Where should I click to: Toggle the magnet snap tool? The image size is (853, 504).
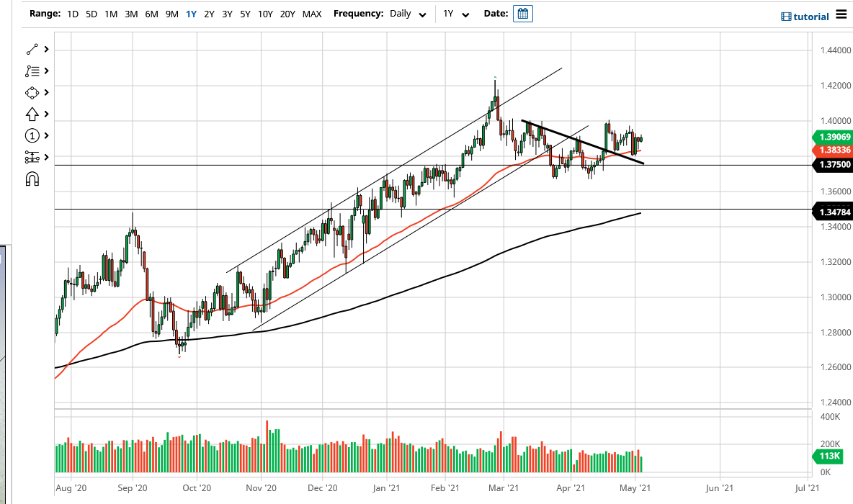click(32, 179)
